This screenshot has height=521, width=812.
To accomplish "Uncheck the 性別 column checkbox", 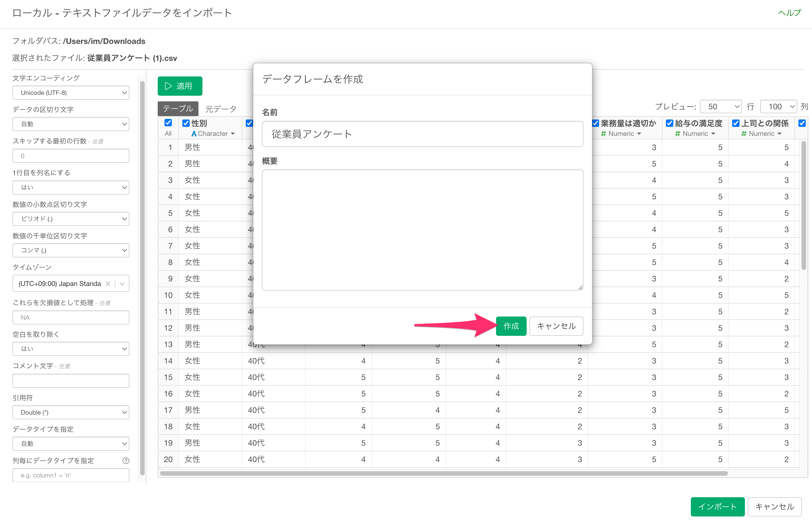I will (186, 123).
